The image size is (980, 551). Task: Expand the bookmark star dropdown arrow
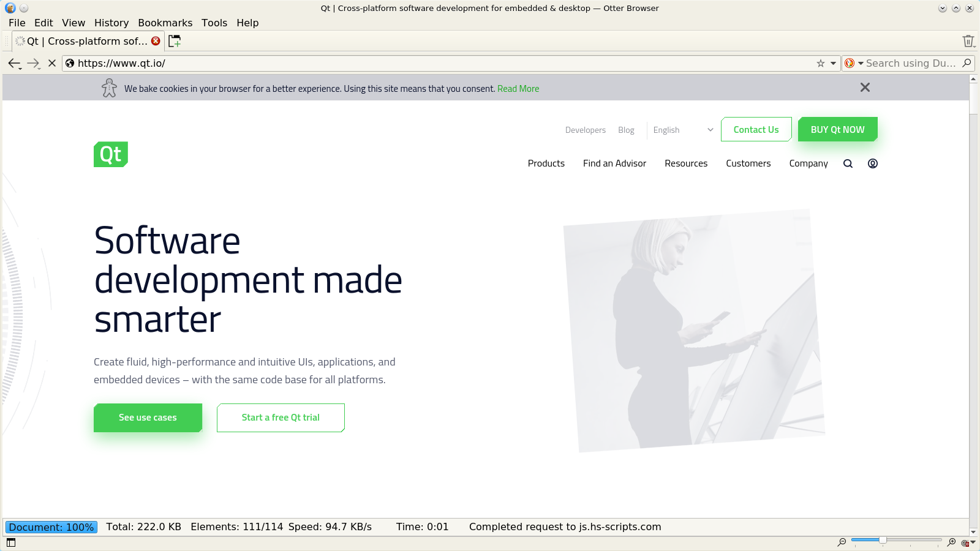point(832,63)
